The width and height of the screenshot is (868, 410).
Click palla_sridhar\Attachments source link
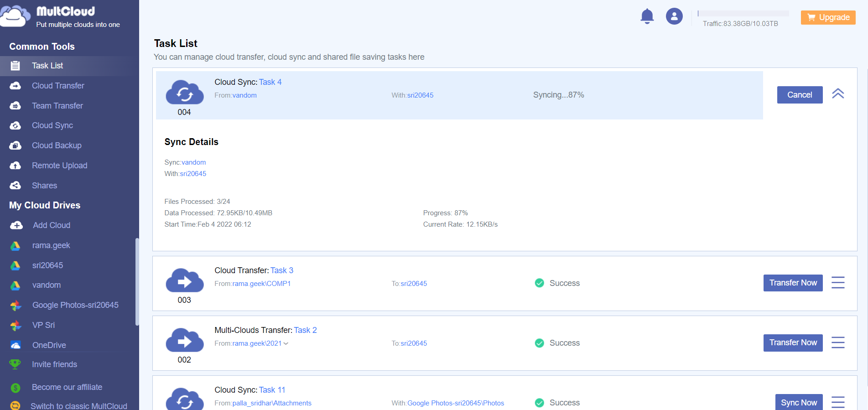[x=272, y=403]
